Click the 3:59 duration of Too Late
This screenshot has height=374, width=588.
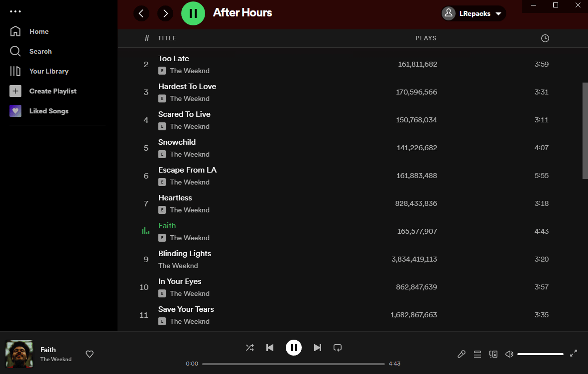pos(542,65)
